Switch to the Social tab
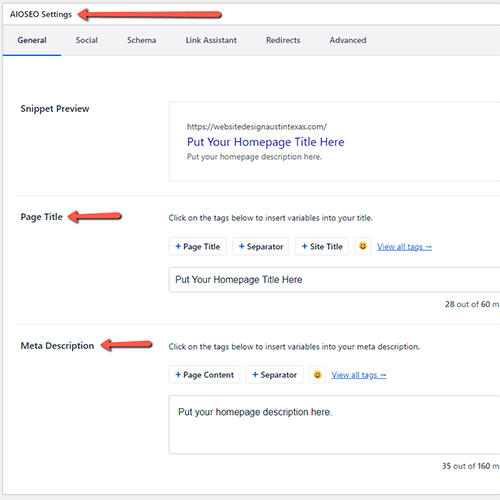Image resolution: width=500 pixels, height=500 pixels. (87, 40)
